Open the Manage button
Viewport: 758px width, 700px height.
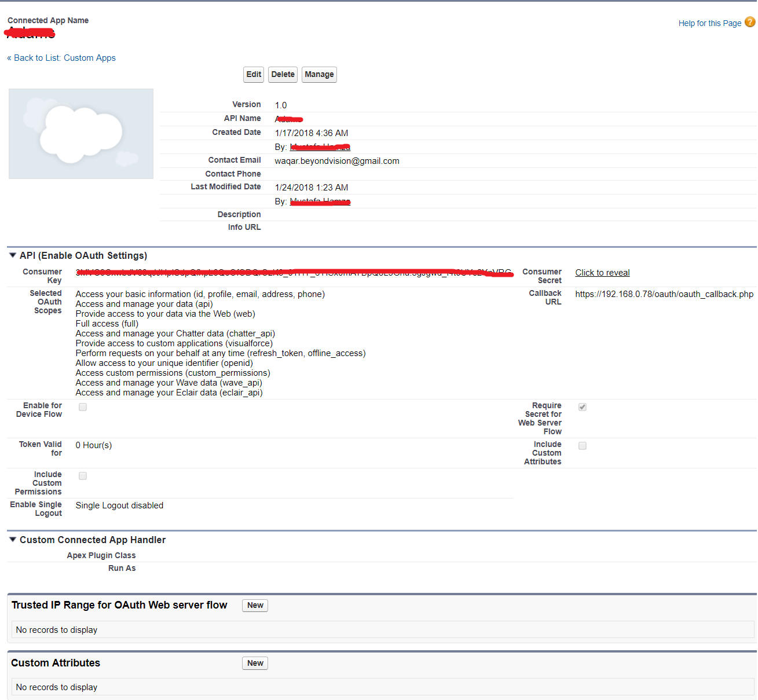[x=319, y=74]
